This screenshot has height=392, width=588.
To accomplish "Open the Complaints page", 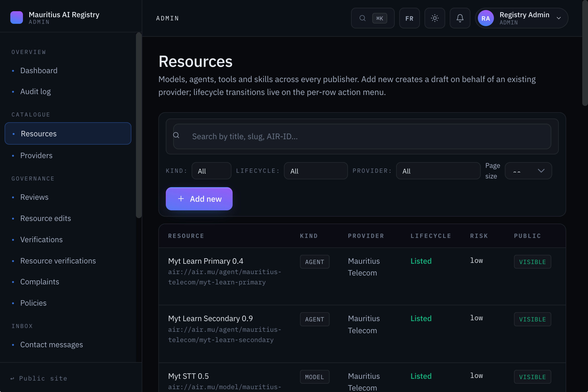I will (x=39, y=282).
